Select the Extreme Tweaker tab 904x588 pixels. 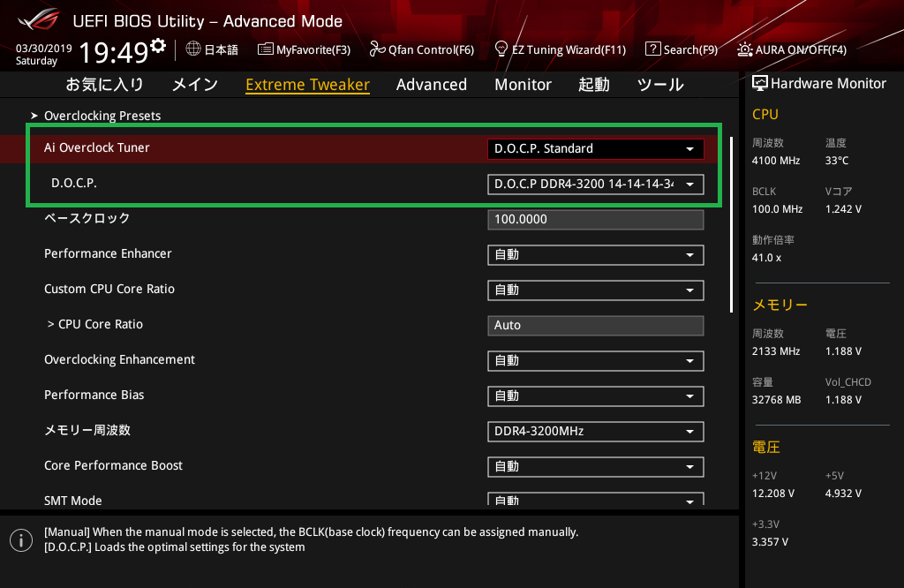coord(307,84)
